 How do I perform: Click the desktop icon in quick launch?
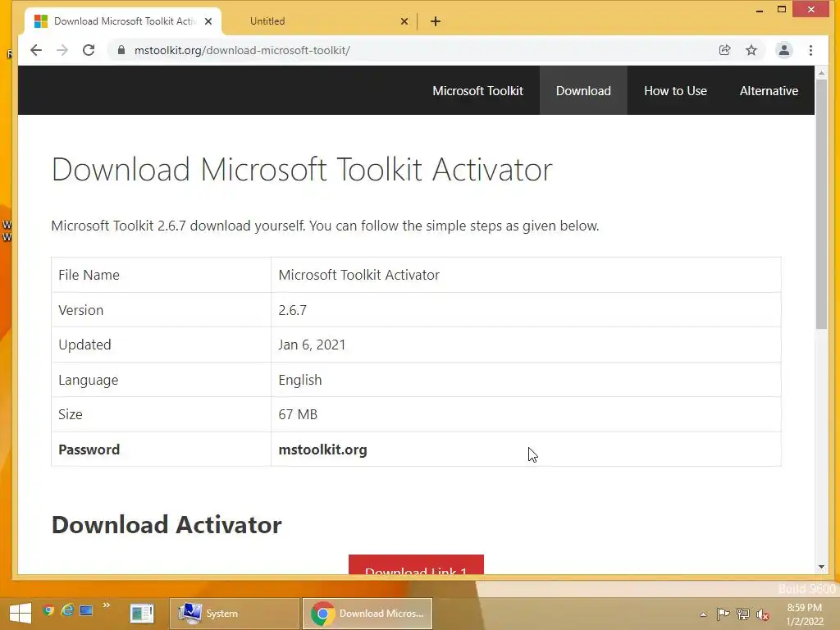click(x=86, y=610)
